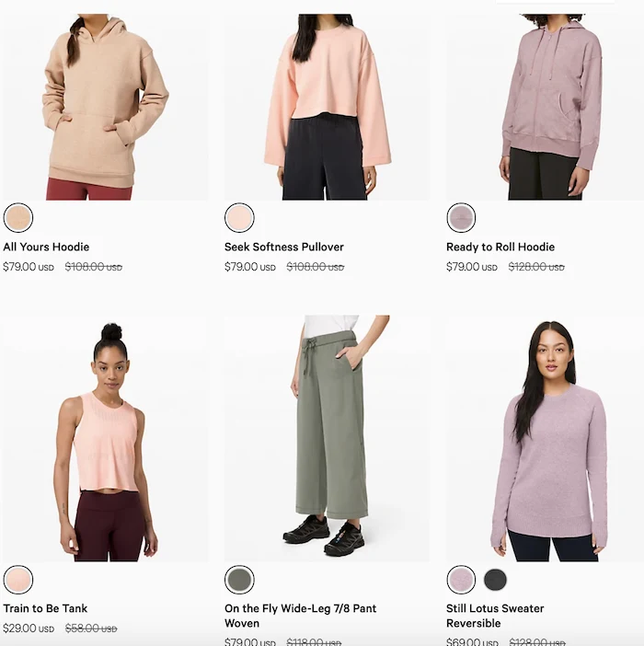Open the Still Lotus Sweater Reversible link
This screenshot has width=644, height=646.
pos(495,616)
